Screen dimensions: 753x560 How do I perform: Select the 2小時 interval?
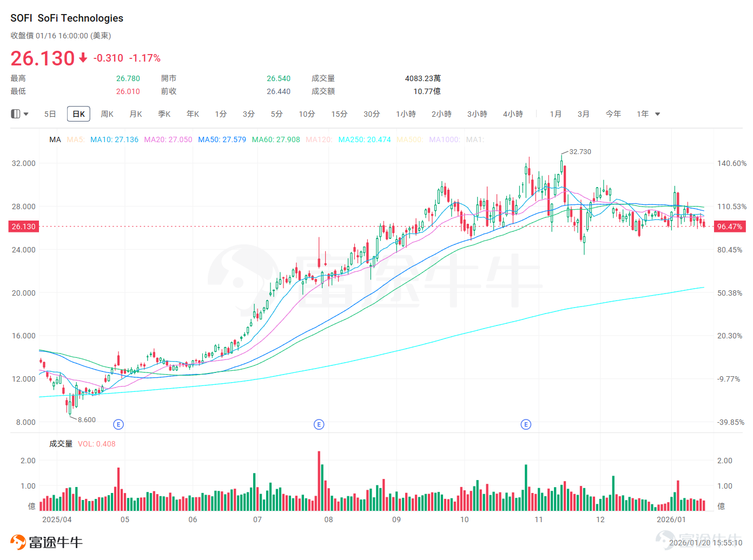click(x=441, y=114)
